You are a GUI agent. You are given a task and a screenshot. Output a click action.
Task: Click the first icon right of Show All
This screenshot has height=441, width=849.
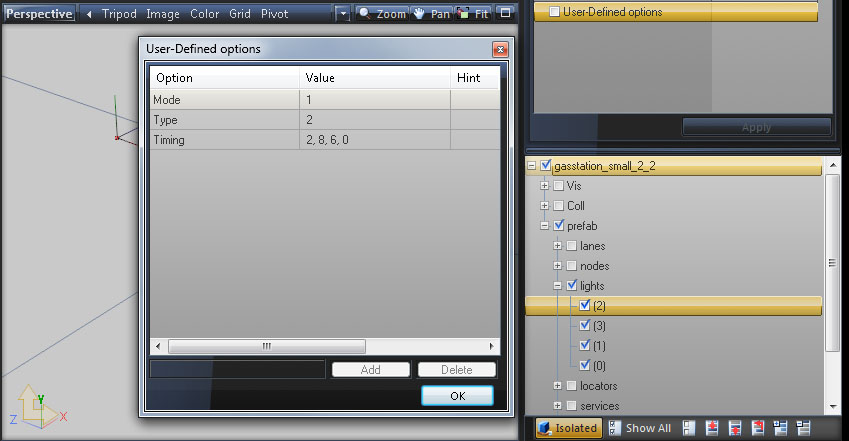point(689,428)
